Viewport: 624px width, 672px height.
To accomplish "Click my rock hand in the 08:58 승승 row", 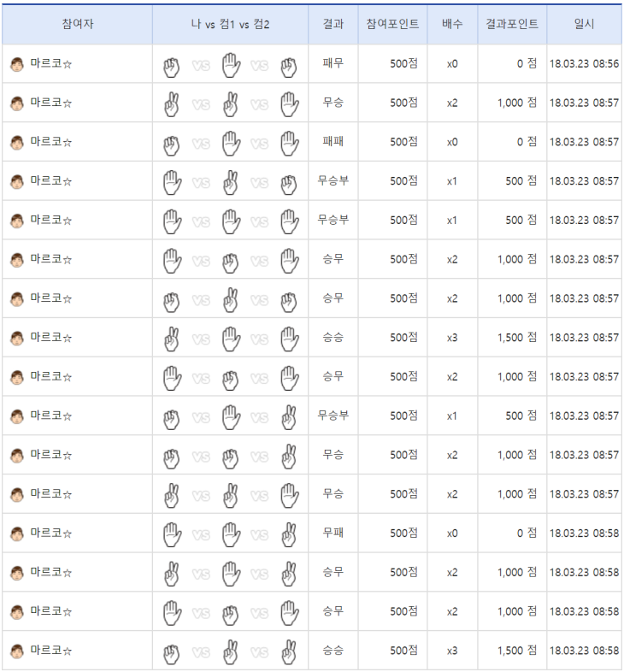I will pyautogui.click(x=172, y=651).
